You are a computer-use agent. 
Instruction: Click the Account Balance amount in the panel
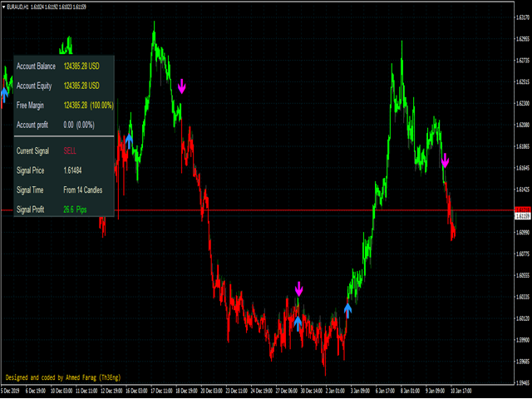[81, 66]
